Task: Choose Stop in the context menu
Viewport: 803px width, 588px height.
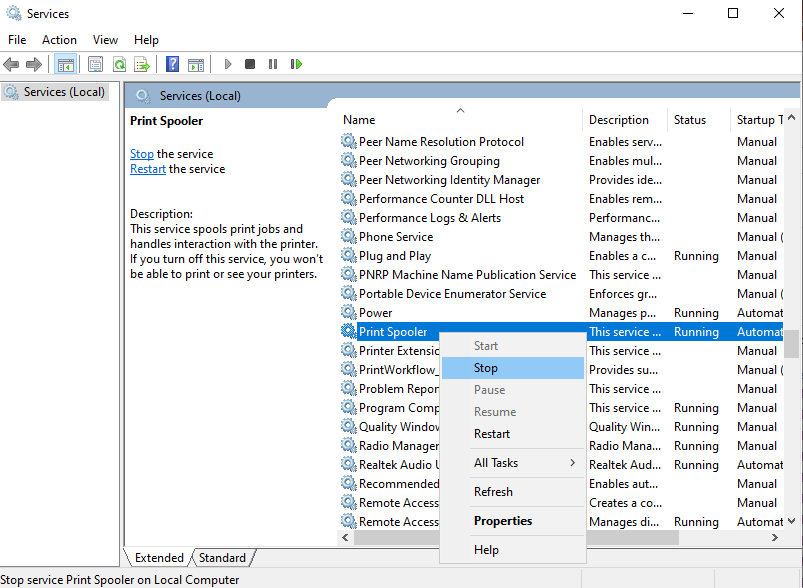Action: click(x=486, y=368)
